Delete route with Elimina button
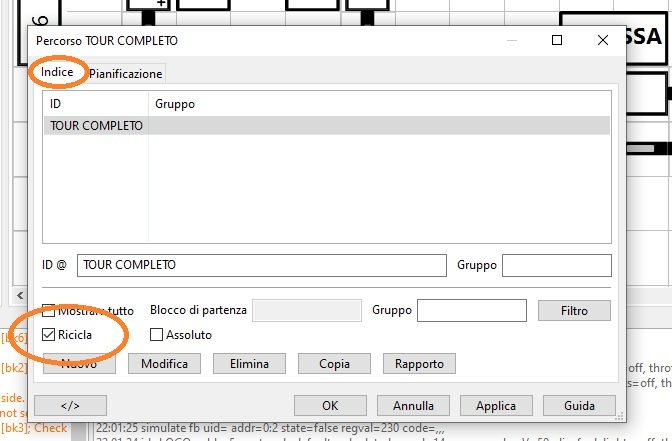Viewport: 672px width, 441px height. [249, 364]
